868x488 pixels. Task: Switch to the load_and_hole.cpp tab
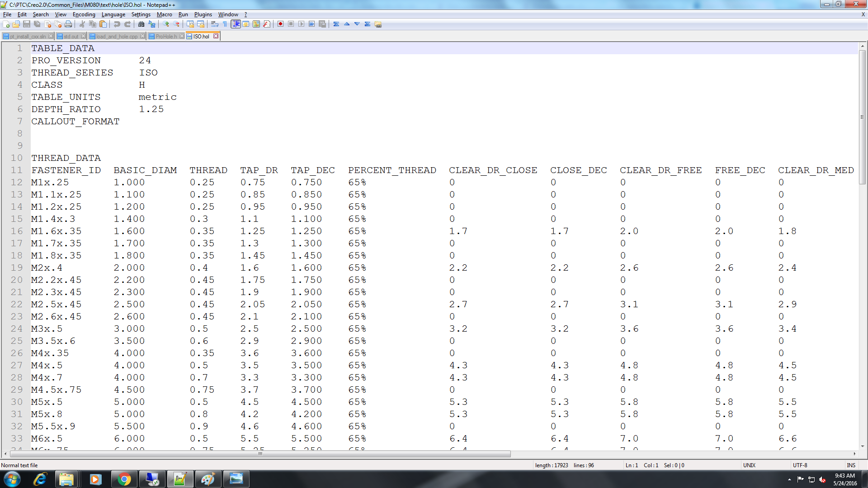pos(116,36)
